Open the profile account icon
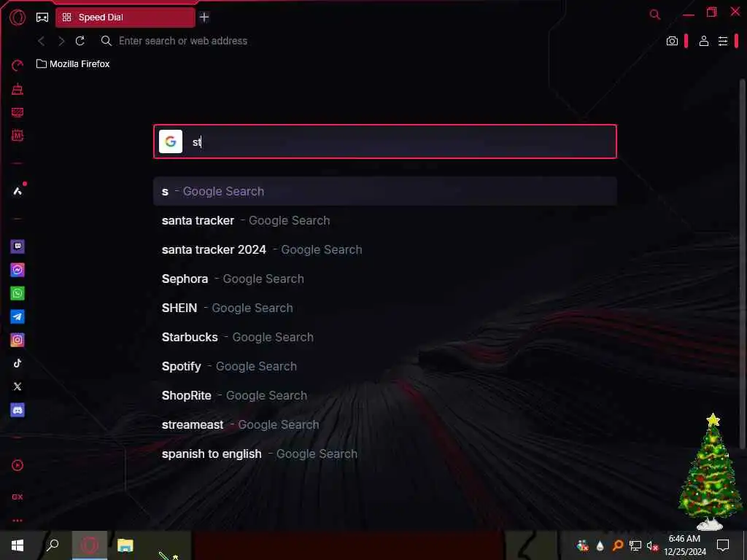The width and height of the screenshot is (747, 560). pos(704,41)
